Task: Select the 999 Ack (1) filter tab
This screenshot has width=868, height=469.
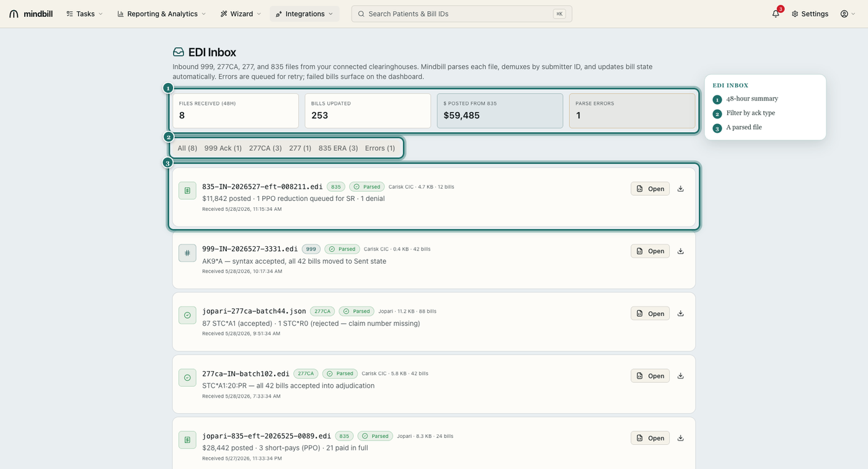Action: point(223,148)
